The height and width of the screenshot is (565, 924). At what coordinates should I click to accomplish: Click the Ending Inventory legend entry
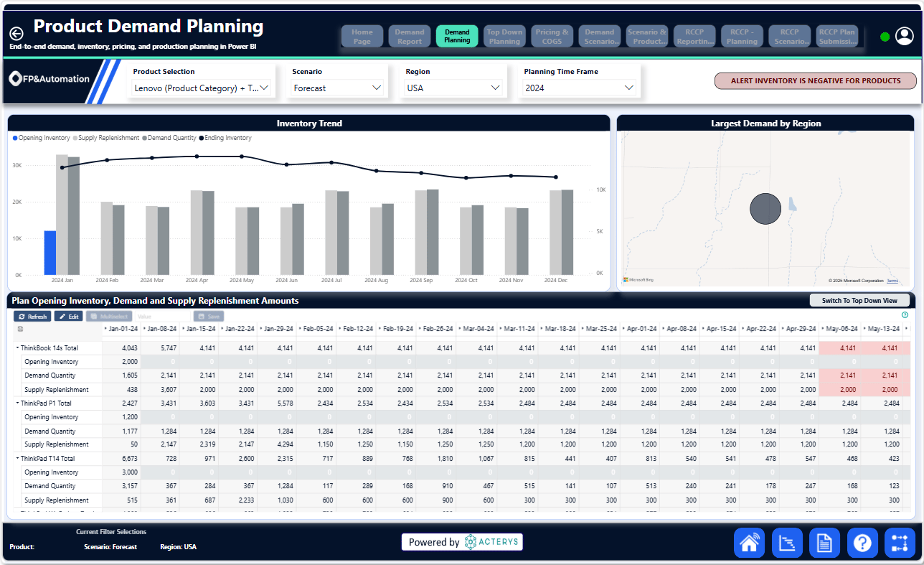pyautogui.click(x=225, y=138)
